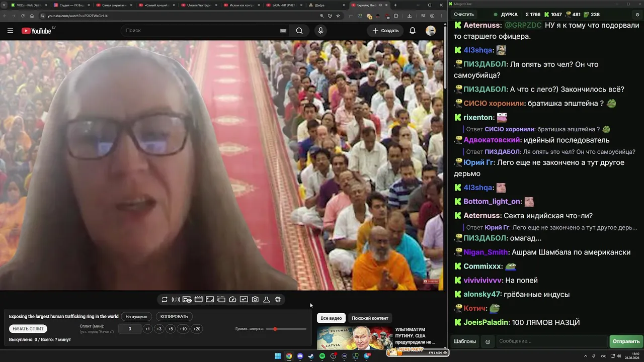Click the flask icon under the video
The width and height of the screenshot is (644, 362).
267,300
